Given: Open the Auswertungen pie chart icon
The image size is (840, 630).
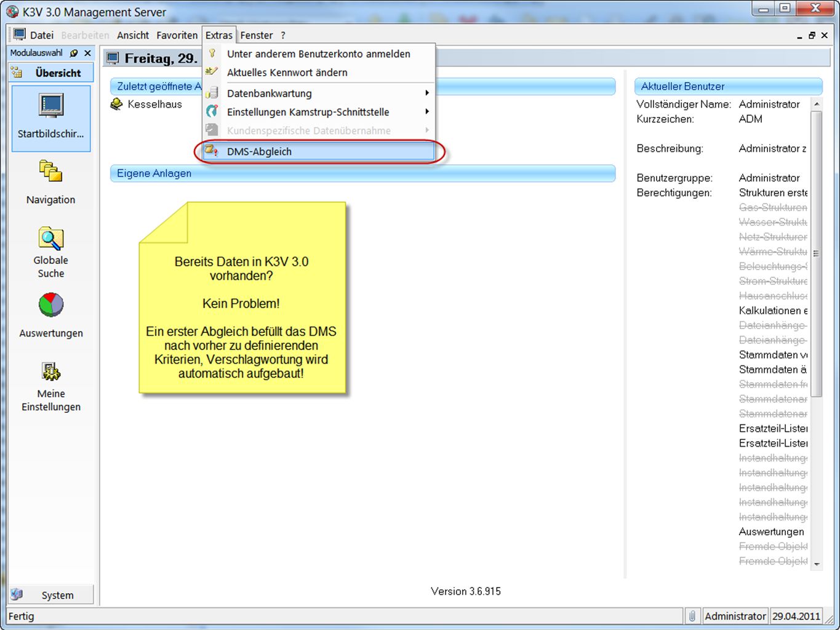Looking at the screenshot, I should [51, 305].
